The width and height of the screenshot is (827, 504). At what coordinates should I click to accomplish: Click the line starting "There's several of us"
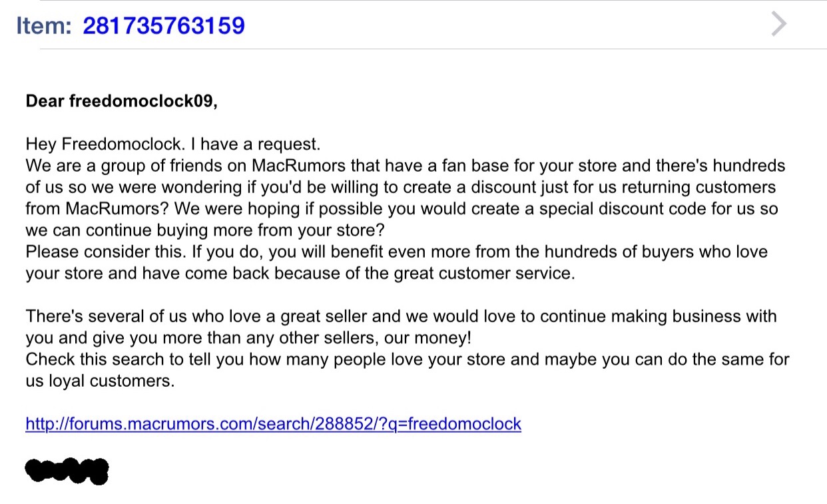click(x=401, y=316)
